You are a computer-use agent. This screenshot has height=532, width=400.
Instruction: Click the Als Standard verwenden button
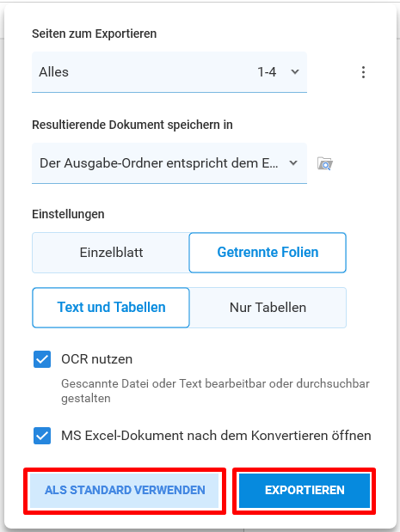tap(125, 490)
